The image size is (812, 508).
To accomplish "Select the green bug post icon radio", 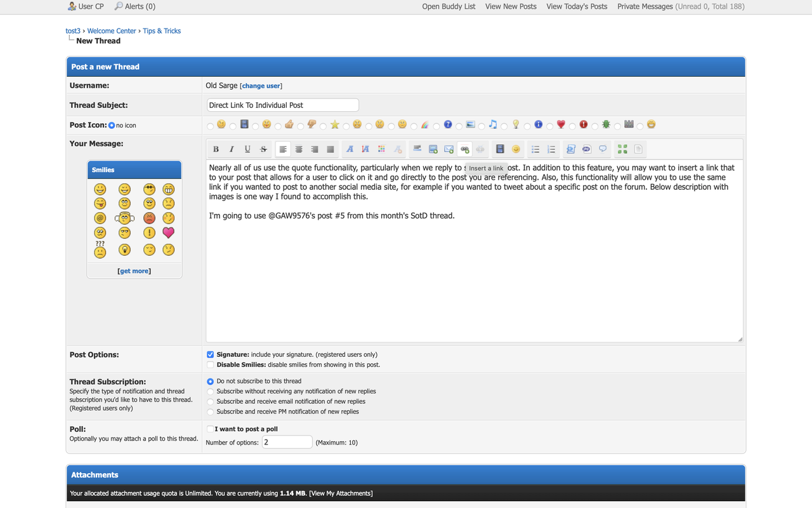I will (594, 126).
